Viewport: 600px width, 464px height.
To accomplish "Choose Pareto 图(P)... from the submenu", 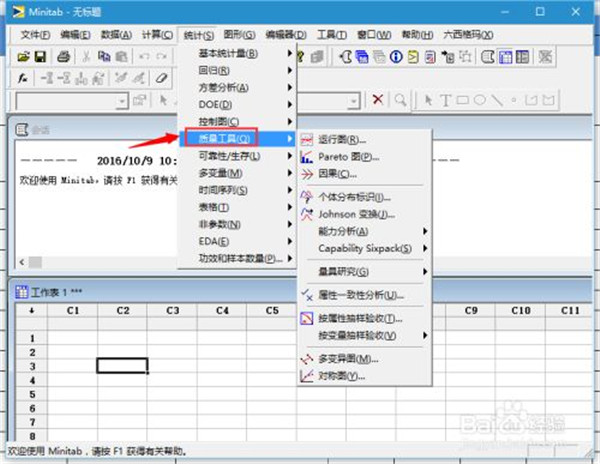I will (365, 157).
